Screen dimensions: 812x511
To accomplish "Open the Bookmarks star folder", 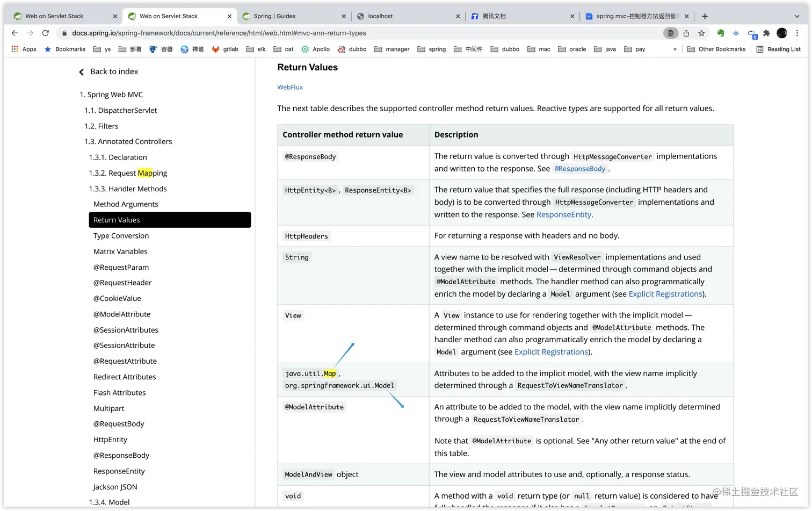I will [x=65, y=49].
